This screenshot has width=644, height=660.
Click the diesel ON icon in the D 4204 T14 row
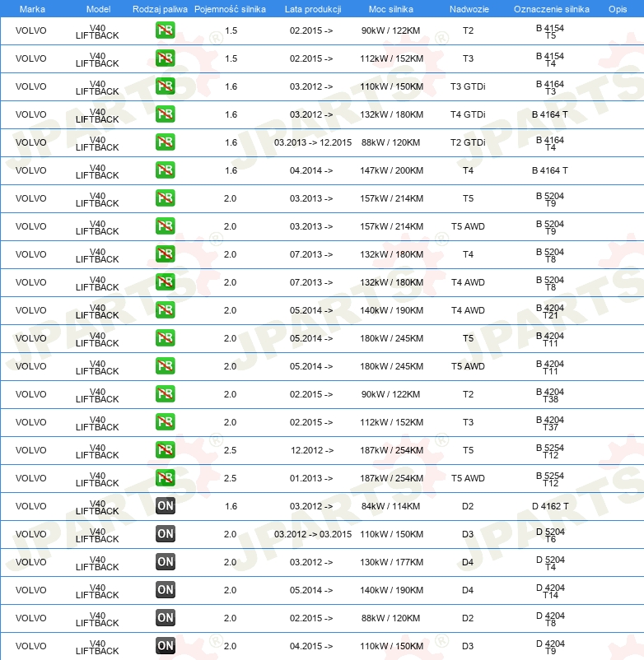165,590
